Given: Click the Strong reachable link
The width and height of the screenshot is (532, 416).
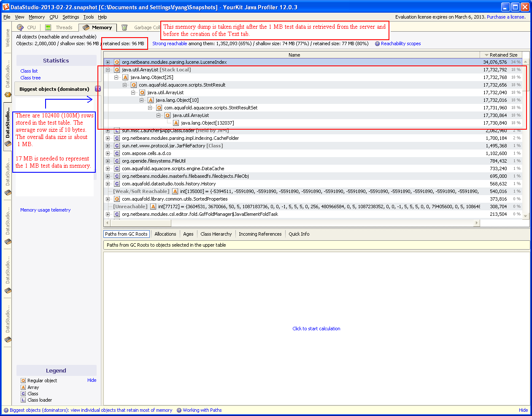Looking at the screenshot, I should coord(170,44).
